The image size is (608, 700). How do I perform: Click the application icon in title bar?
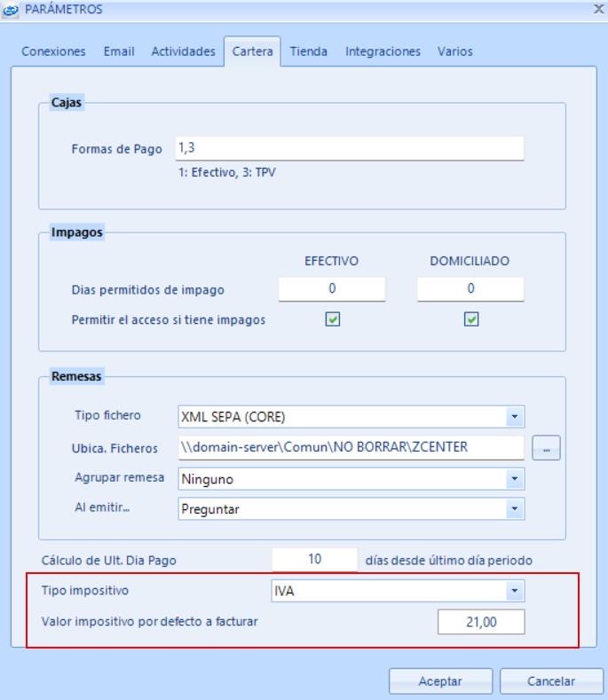pyautogui.click(x=11, y=10)
